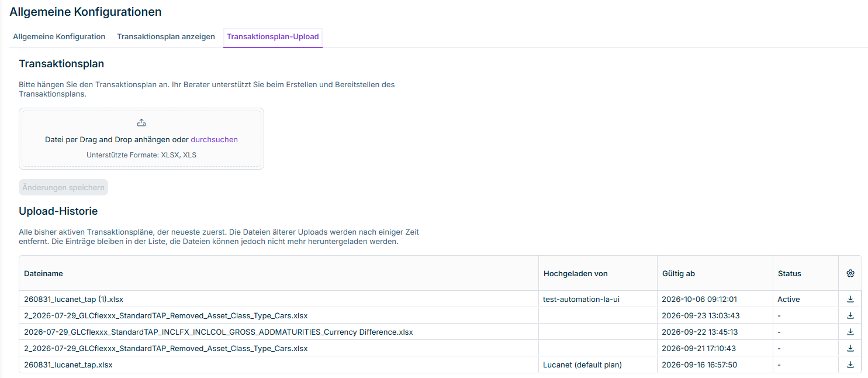The width and height of the screenshot is (868, 378).
Task: Open the Transaktionsplan anzeigen tab
Action: (166, 36)
